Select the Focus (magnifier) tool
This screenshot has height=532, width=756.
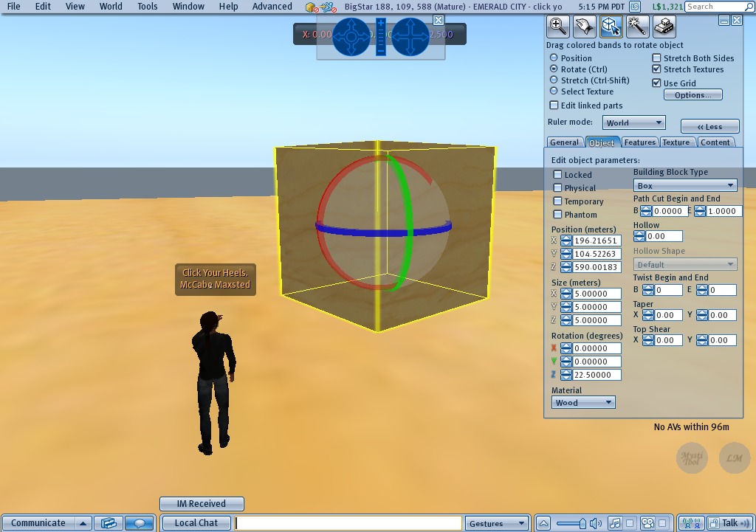[558, 27]
